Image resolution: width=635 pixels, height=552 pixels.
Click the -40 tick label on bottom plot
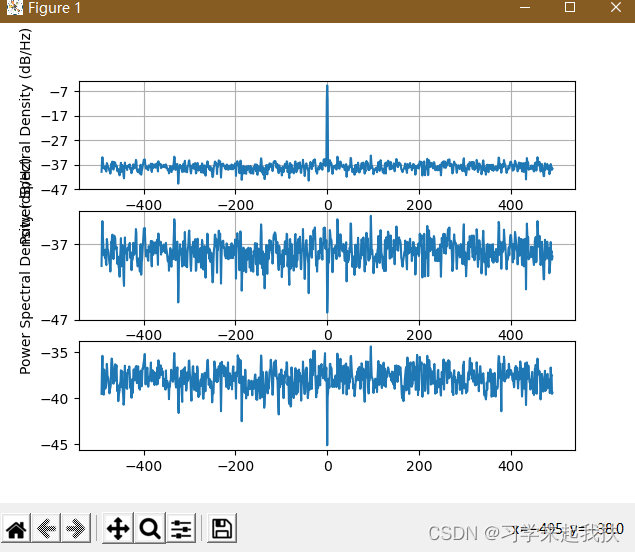pos(55,399)
